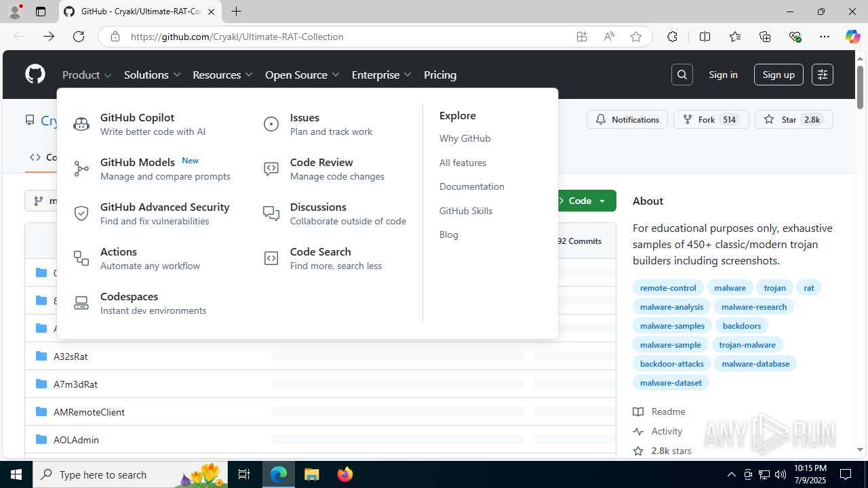Open Copilot icon in Edge toolbar

[x=852, y=37]
